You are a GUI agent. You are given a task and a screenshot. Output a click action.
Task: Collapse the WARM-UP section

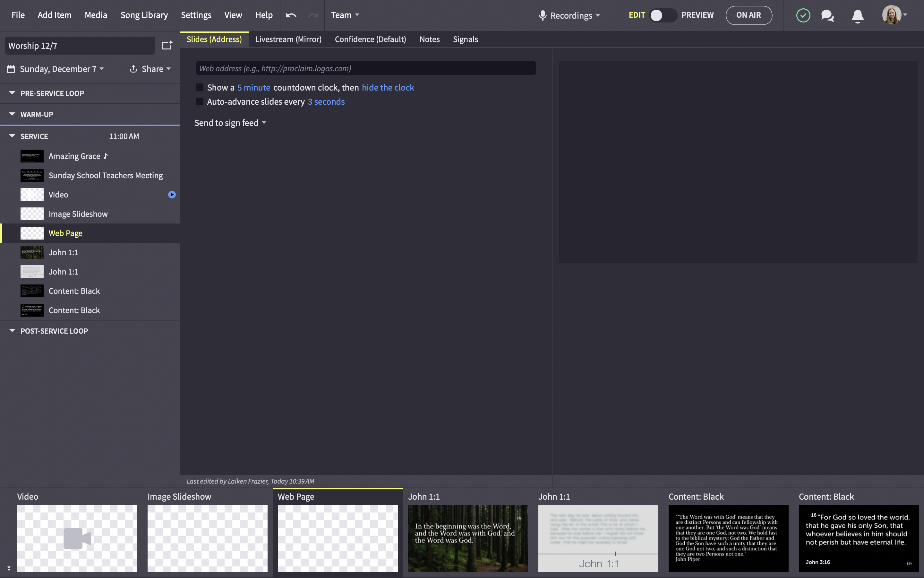pos(12,114)
